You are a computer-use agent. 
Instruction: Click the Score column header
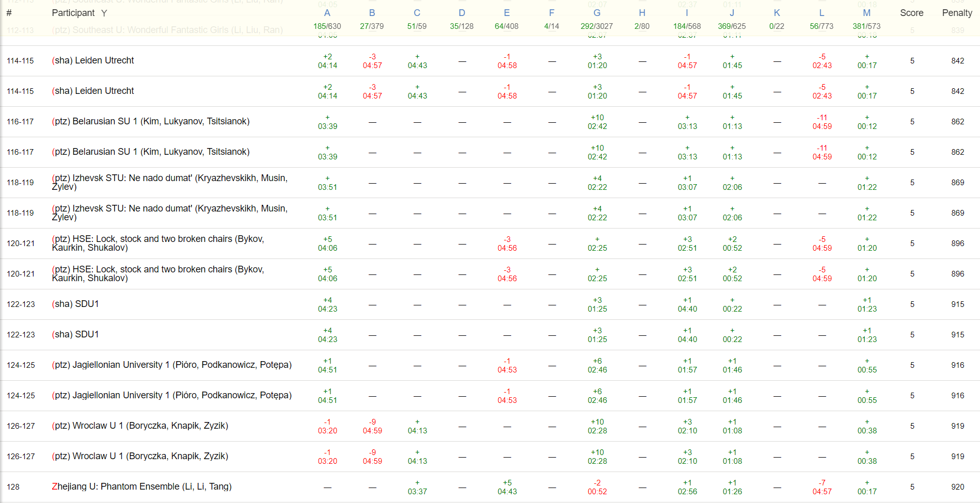(911, 13)
